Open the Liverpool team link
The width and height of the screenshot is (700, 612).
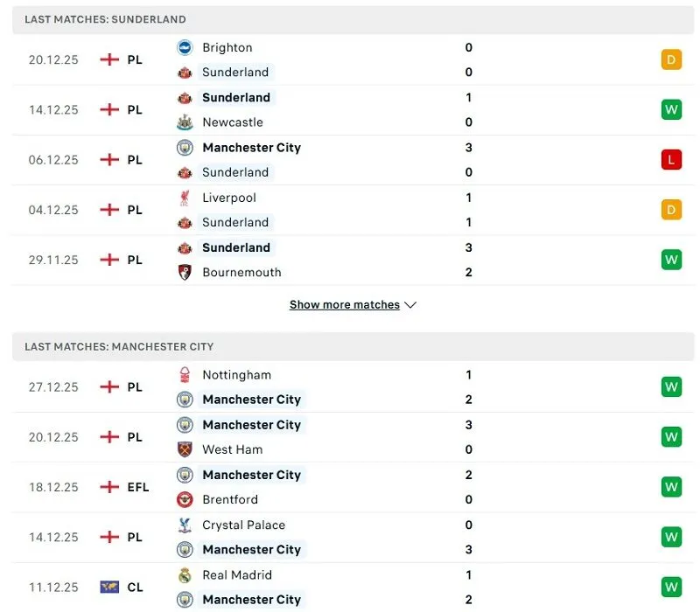coord(229,198)
